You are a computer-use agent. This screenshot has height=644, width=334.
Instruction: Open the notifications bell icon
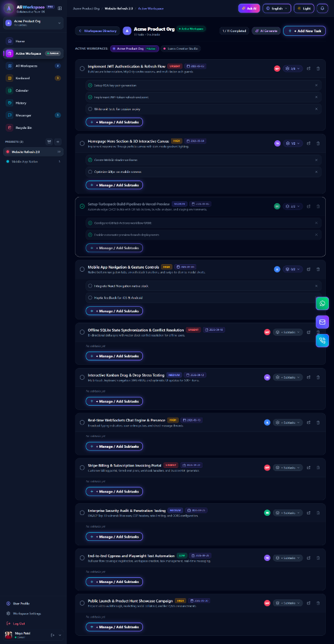[x=323, y=8]
